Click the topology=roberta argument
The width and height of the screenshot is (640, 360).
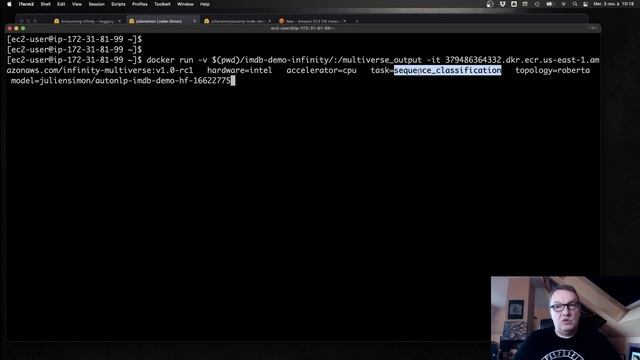tap(552, 70)
